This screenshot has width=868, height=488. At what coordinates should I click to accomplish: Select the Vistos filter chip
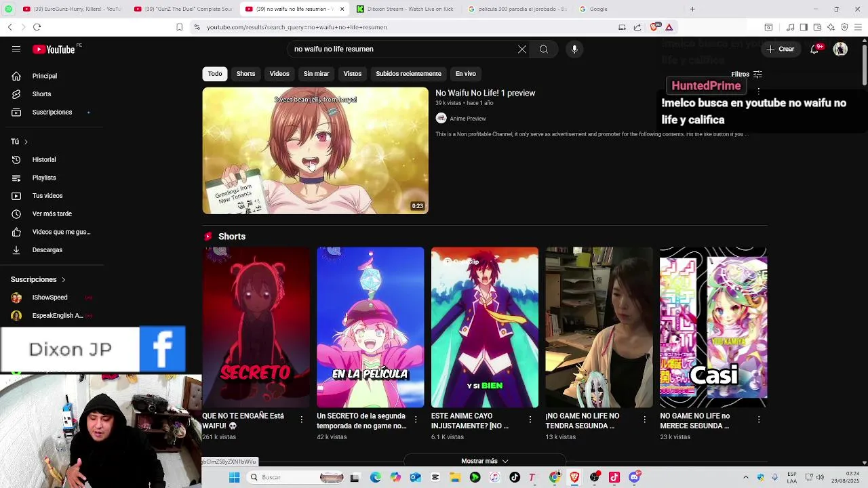353,73
